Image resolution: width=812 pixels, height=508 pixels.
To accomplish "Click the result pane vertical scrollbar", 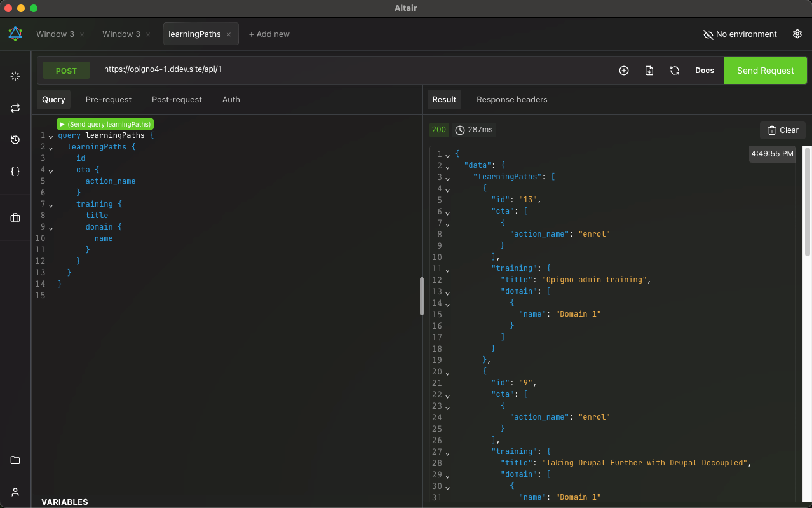I will click(807, 201).
